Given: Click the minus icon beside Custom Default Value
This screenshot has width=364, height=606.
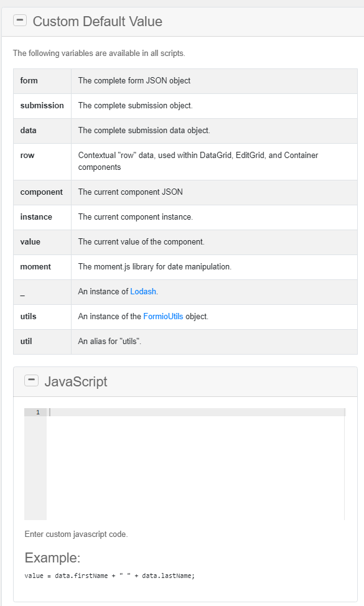Looking at the screenshot, I should click(19, 20).
